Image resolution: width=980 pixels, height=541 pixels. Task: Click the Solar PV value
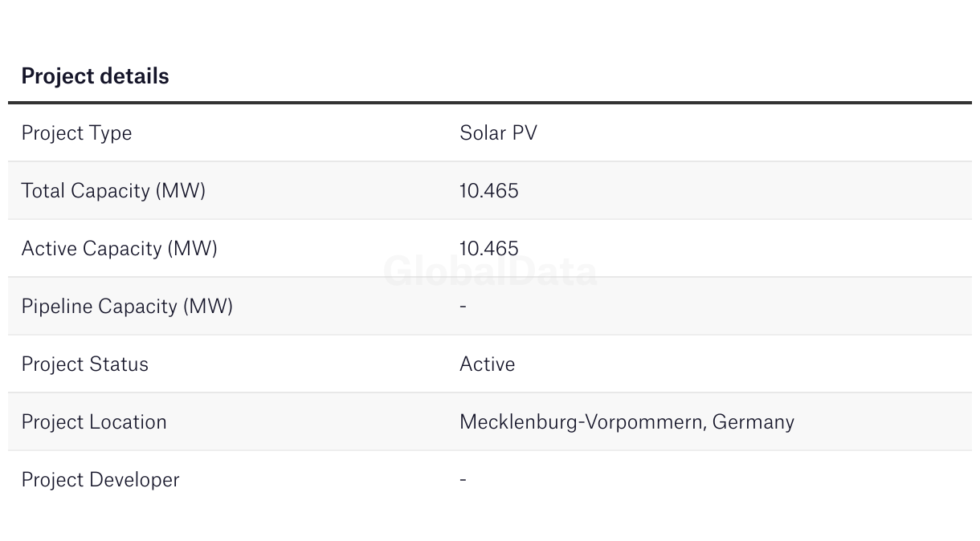click(498, 133)
